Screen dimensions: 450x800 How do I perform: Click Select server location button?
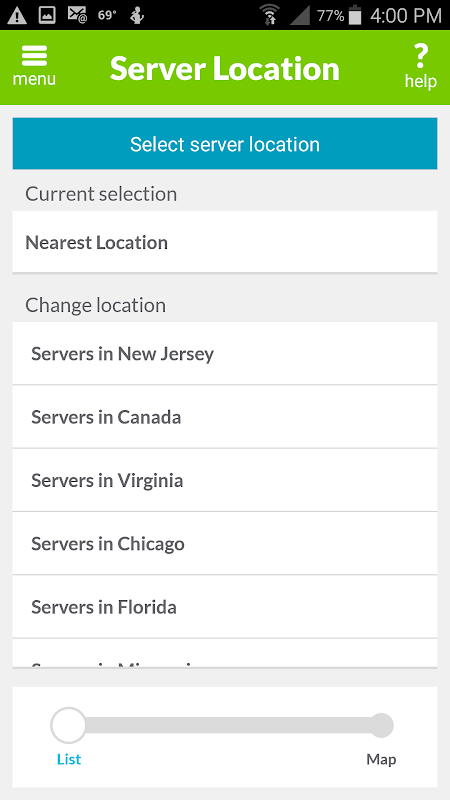pyautogui.click(x=225, y=144)
